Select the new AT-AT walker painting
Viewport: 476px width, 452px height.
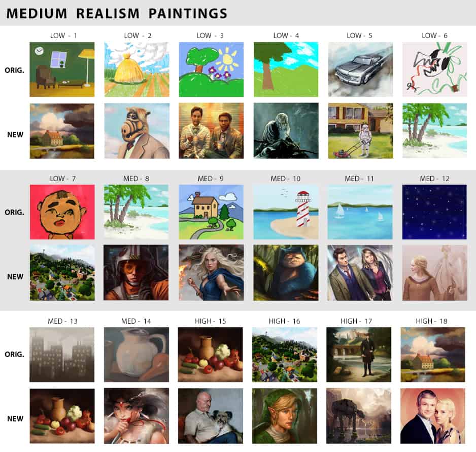coord(358,416)
